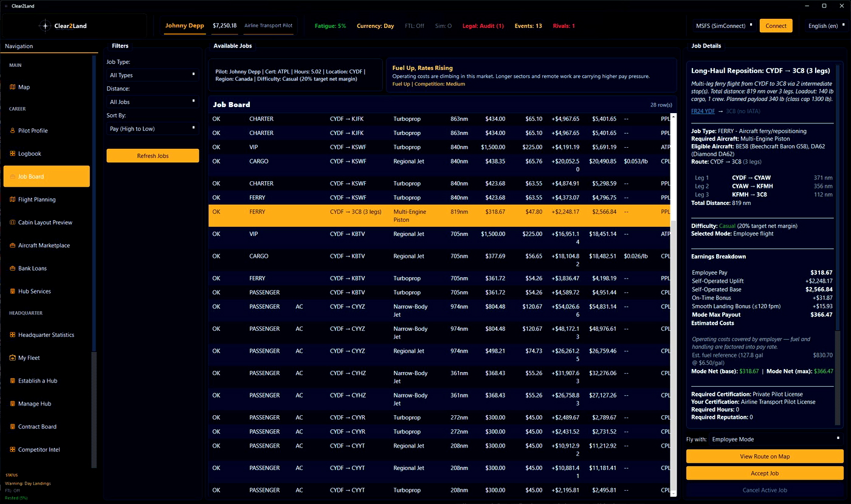Screen dimensions: 851x504
Task: Click the Fatigue: 5% indicator
Action: 330,26
